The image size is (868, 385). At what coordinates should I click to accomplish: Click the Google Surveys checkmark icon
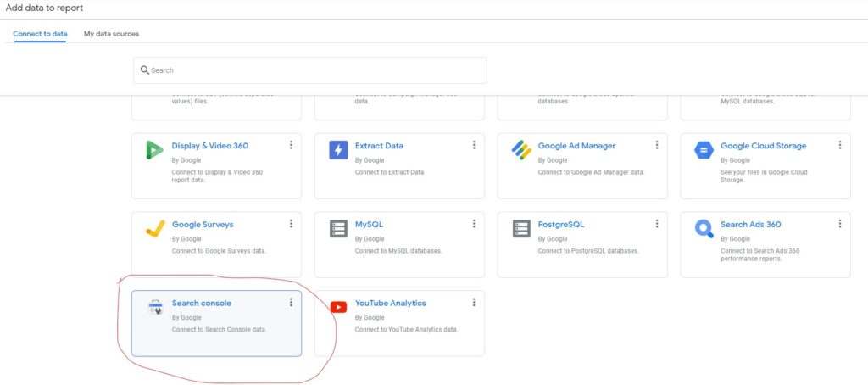155,228
